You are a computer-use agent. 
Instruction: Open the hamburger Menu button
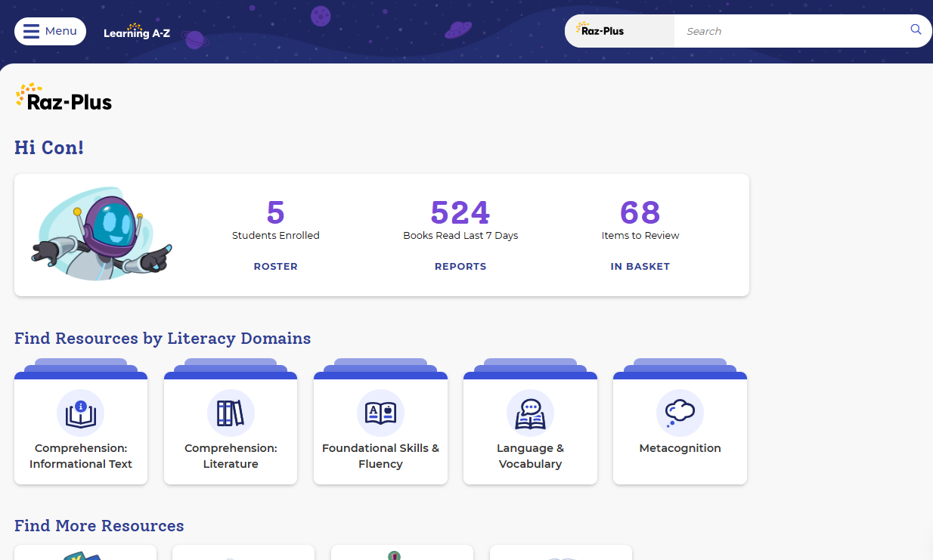(x=50, y=31)
